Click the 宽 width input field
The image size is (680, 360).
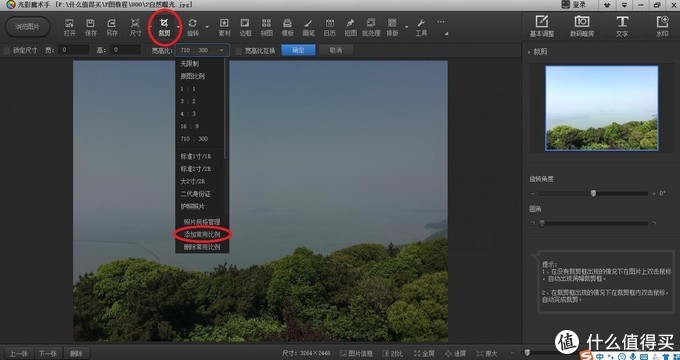(x=73, y=50)
